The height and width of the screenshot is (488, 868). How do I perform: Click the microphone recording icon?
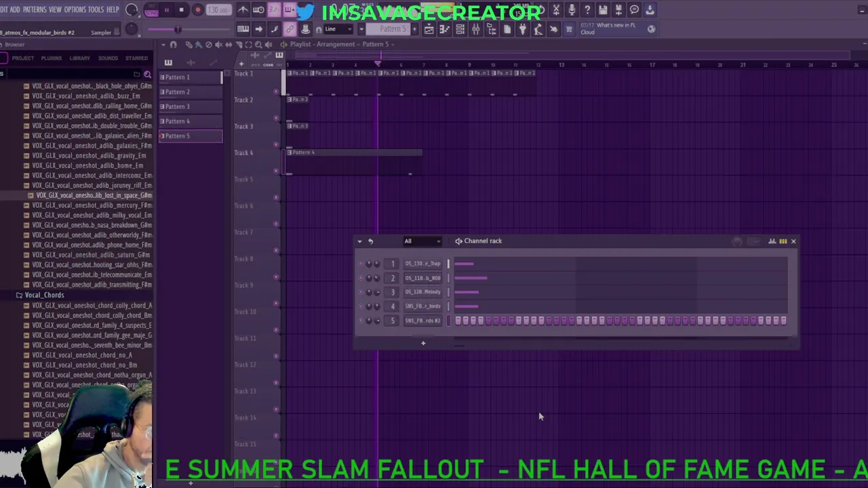click(x=572, y=10)
